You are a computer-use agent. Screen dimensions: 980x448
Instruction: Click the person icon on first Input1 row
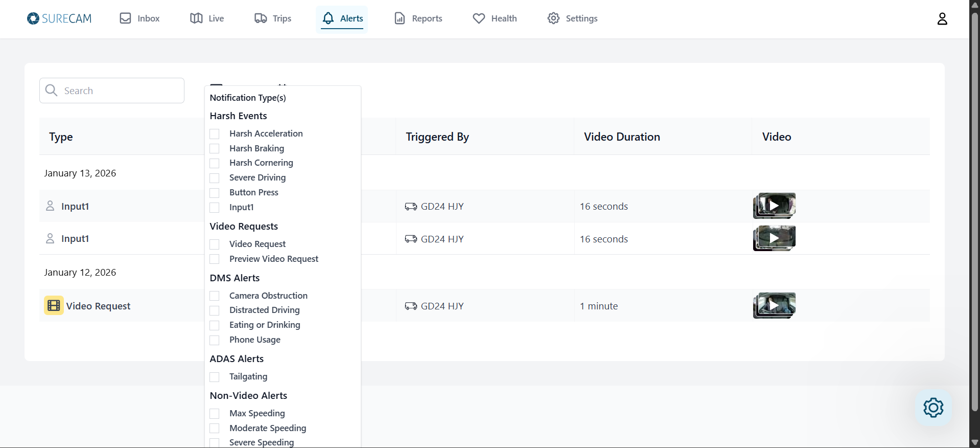(50, 206)
